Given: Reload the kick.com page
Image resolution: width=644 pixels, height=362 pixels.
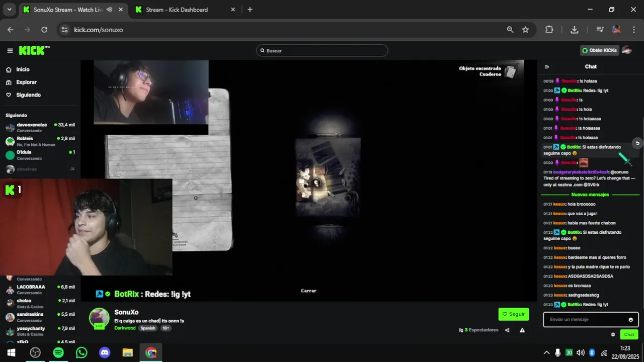Looking at the screenshot, I should 44,30.
